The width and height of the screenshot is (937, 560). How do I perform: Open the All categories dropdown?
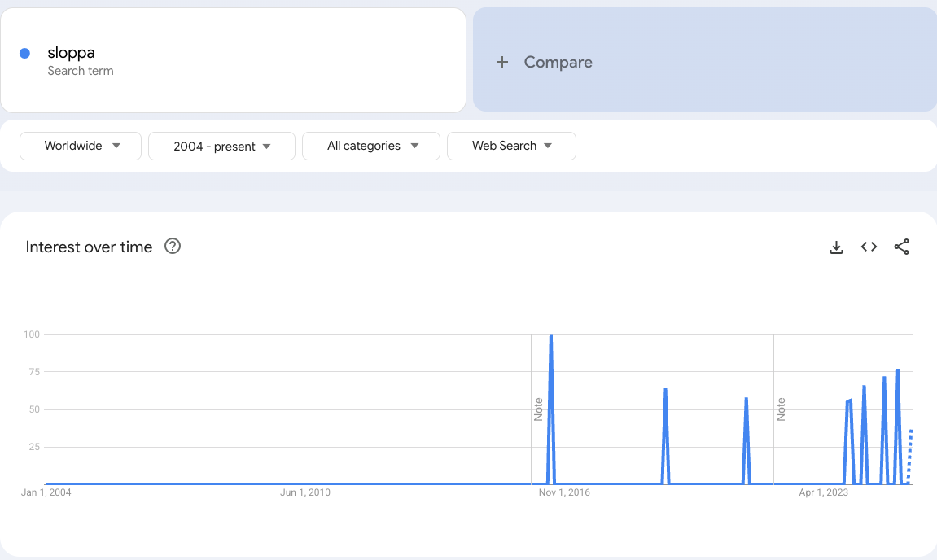(x=371, y=146)
